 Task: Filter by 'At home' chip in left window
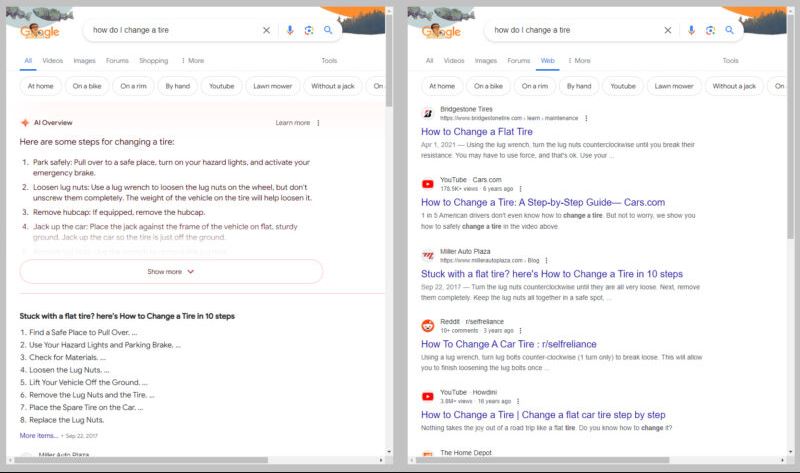click(x=40, y=86)
